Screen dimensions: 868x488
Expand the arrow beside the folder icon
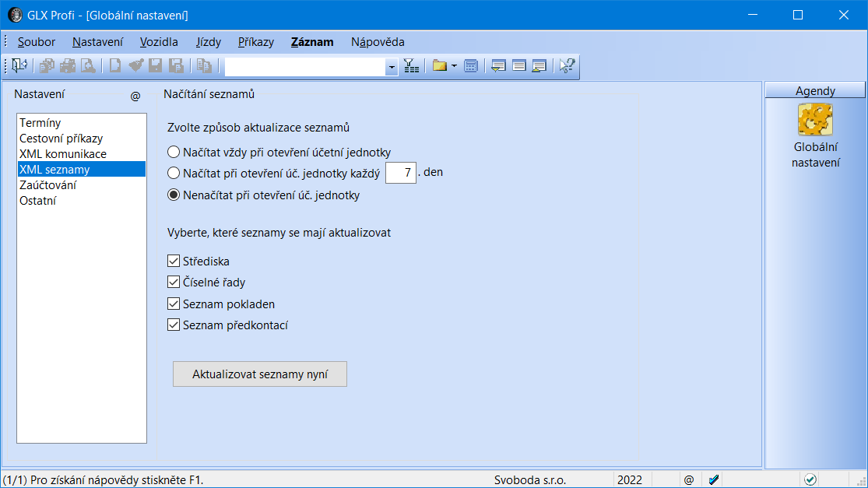pos(454,66)
